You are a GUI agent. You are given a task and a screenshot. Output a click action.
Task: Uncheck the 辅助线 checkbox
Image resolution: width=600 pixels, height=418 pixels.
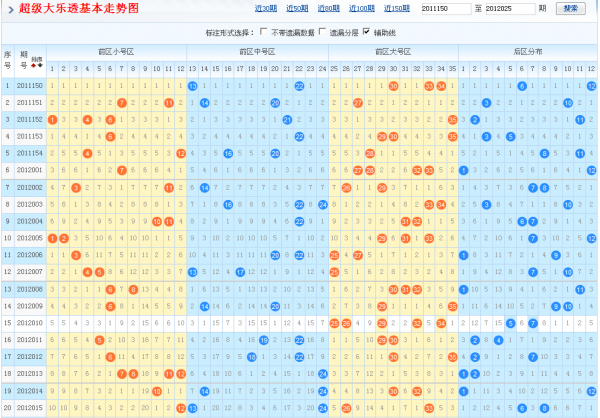[x=366, y=32]
